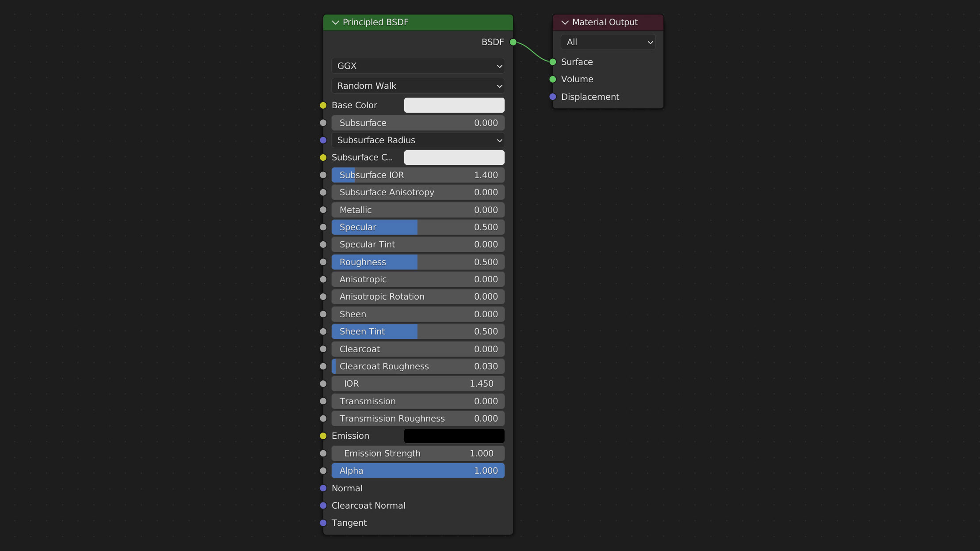
Task: Select the Principled BSDF node header
Action: (x=418, y=23)
